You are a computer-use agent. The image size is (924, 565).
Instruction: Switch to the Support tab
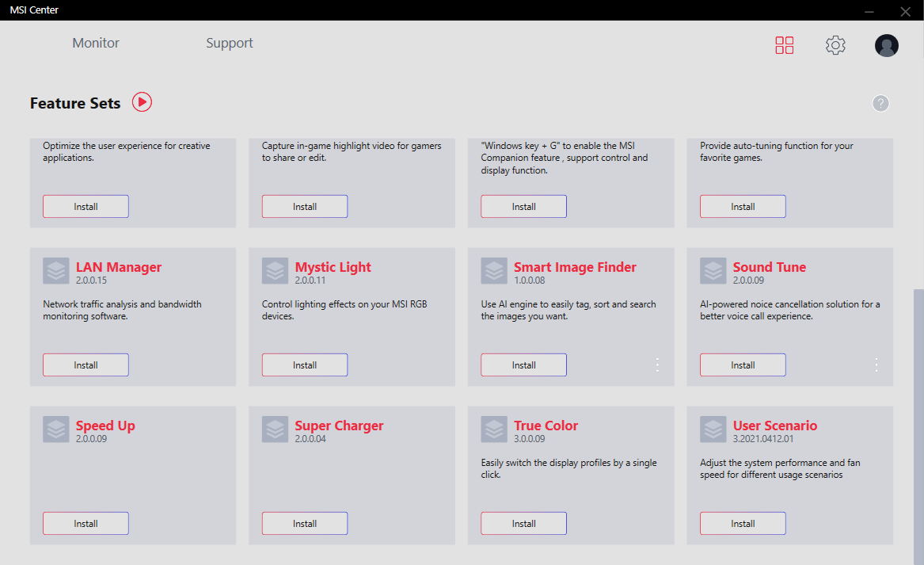tap(230, 43)
